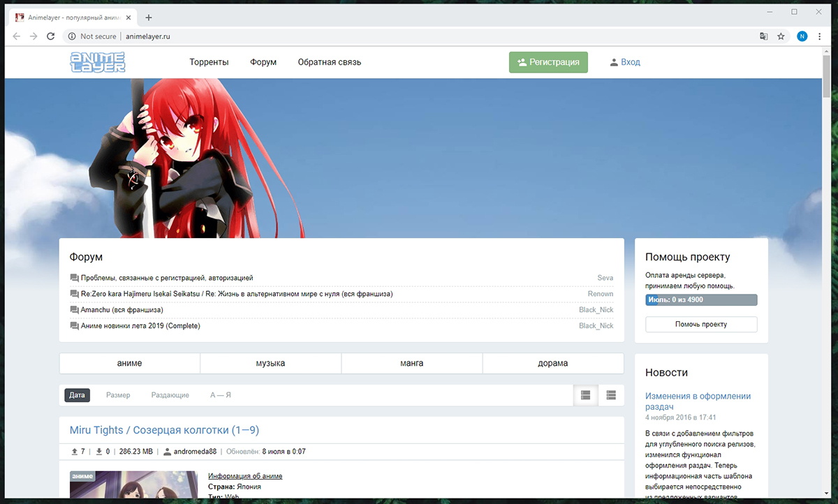Click chat icon beside Re:Zero thread

[75, 294]
